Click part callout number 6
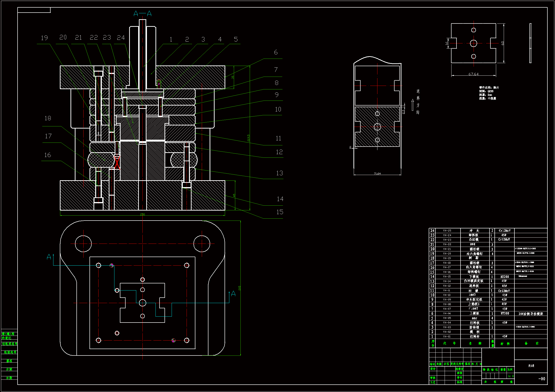 [276, 52]
